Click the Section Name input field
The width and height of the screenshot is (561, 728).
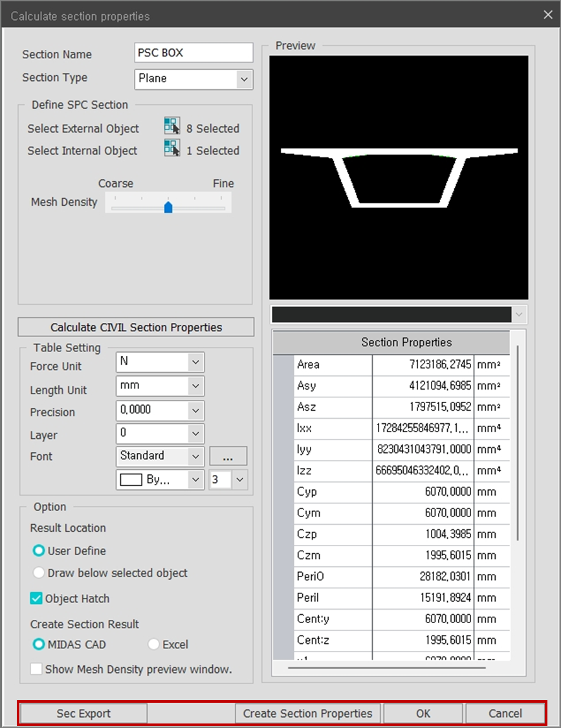coord(193,53)
